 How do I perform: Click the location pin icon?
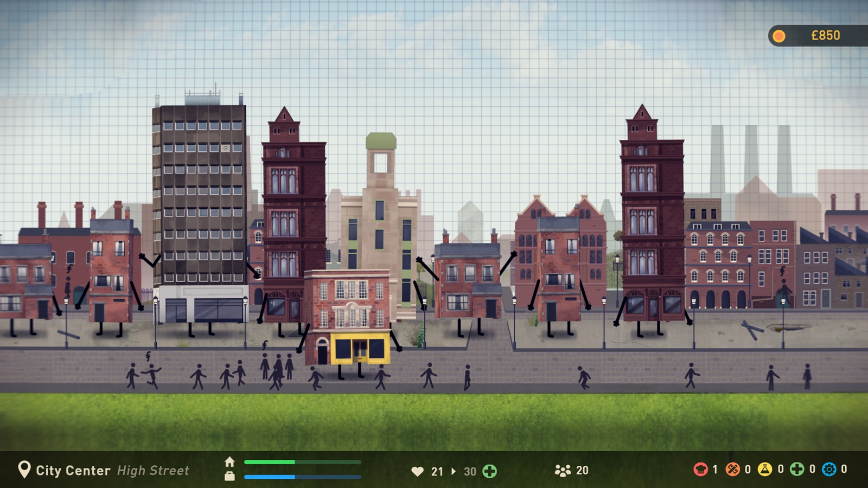pos(24,470)
